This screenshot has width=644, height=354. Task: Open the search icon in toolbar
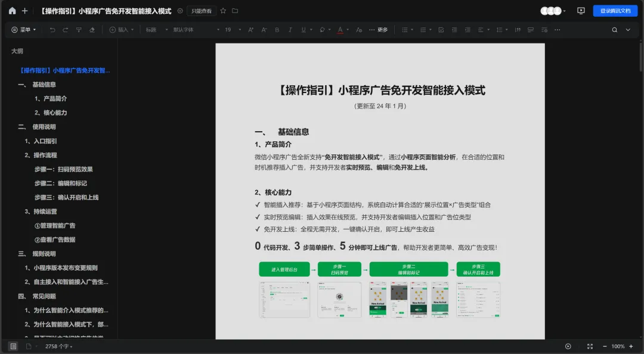pyautogui.click(x=614, y=30)
